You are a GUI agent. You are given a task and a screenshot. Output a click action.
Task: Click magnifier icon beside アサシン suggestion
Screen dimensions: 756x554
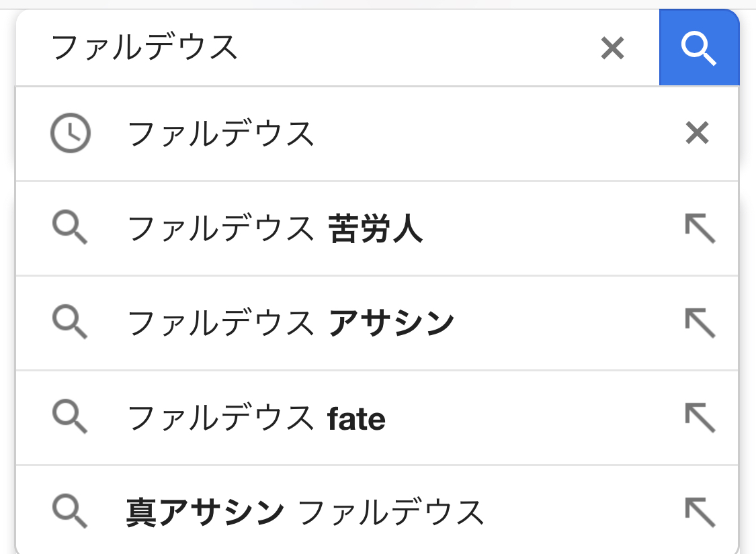(70, 324)
